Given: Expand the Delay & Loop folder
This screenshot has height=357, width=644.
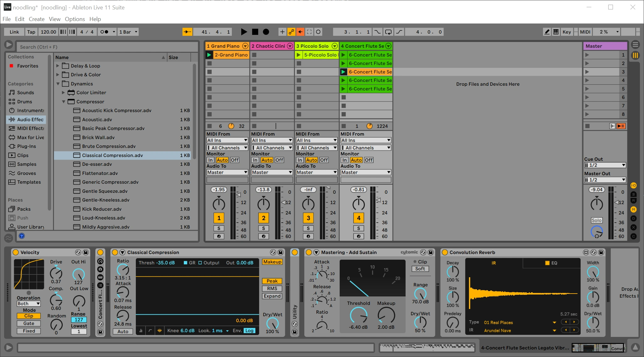Looking at the screenshot, I should pyautogui.click(x=58, y=66).
